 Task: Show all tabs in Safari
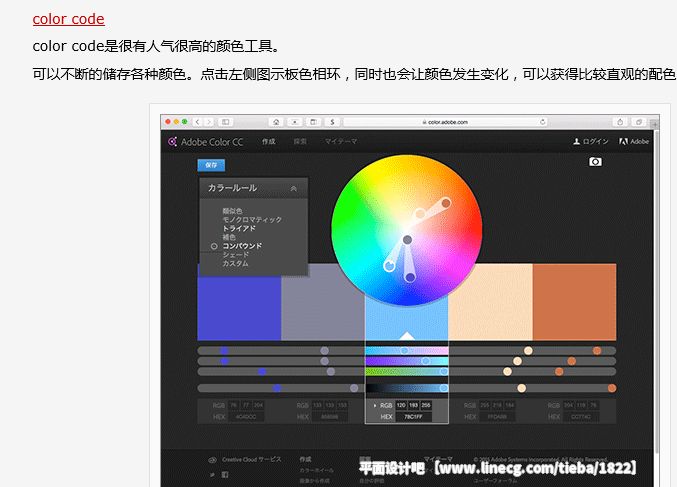639,122
